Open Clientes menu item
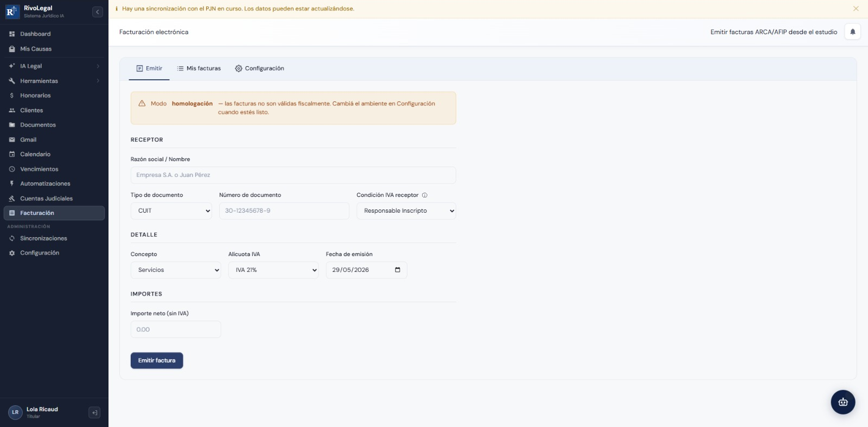 pyautogui.click(x=54, y=110)
